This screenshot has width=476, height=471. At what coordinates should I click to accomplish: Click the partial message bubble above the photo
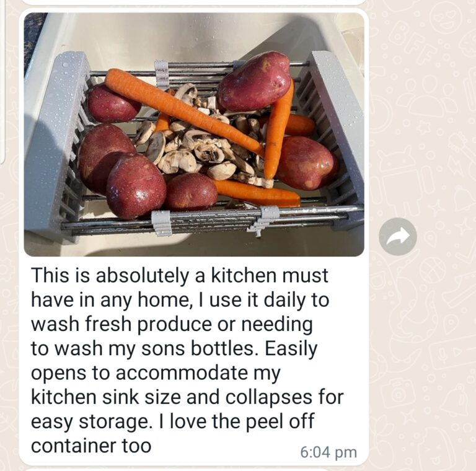tap(194, 2)
